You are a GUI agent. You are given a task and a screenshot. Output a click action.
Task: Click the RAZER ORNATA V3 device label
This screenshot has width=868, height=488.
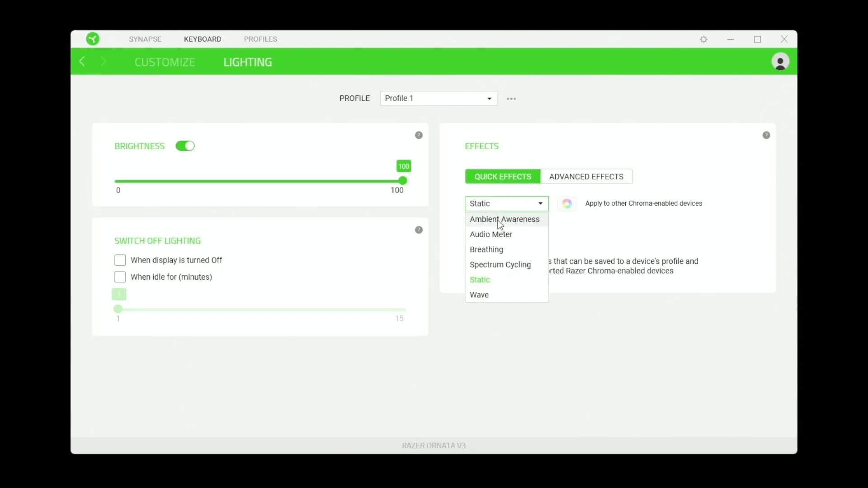434,446
